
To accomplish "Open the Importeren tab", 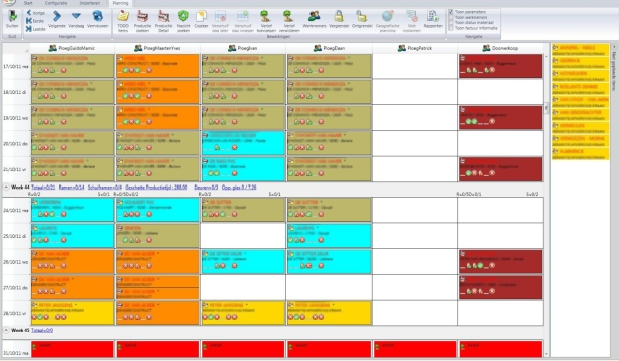I will click(x=90, y=3).
